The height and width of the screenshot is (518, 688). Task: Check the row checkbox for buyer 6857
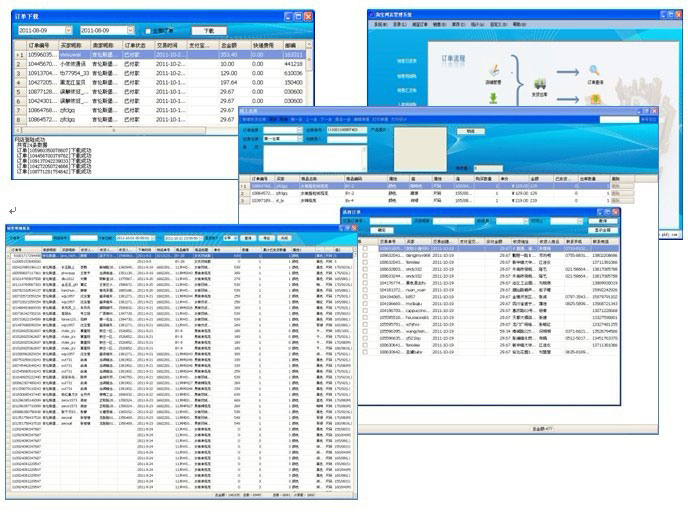click(x=365, y=297)
